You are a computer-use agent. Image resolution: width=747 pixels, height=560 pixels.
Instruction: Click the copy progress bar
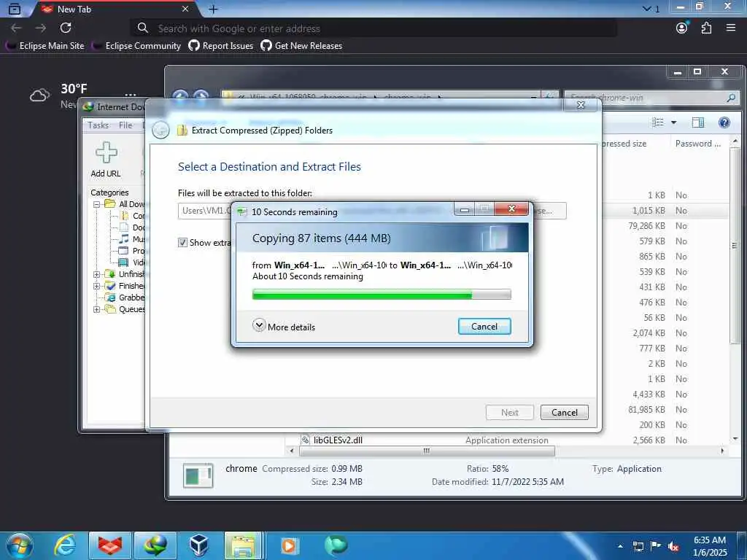[x=381, y=295]
